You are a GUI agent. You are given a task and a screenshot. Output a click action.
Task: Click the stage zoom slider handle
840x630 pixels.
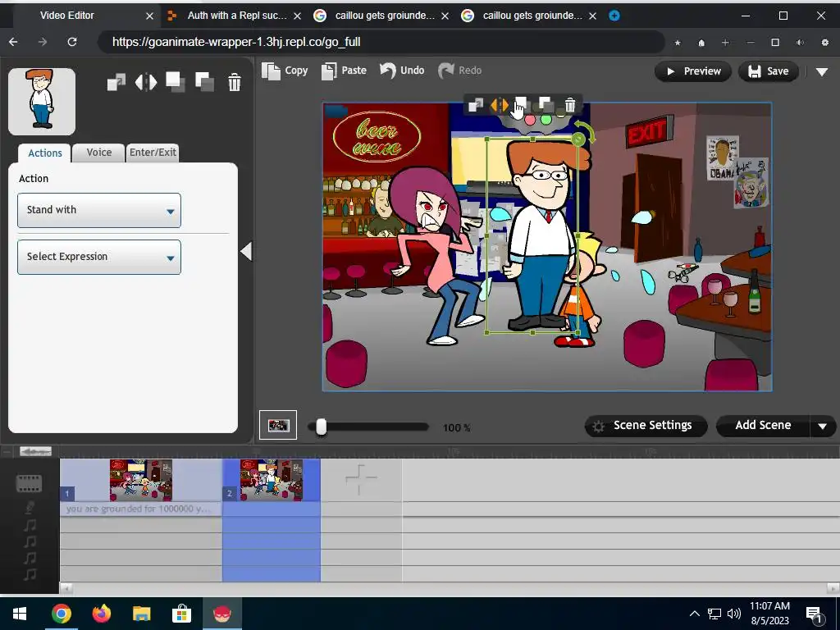(321, 427)
